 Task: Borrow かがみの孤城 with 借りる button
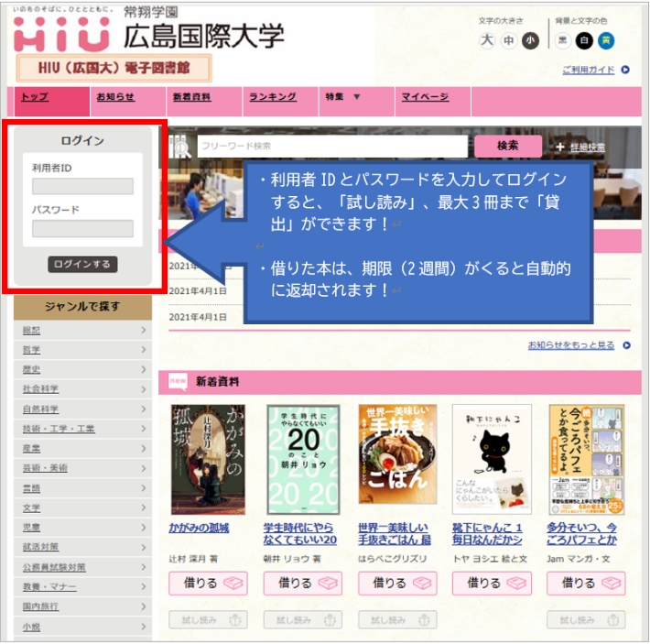click(208, 584)
